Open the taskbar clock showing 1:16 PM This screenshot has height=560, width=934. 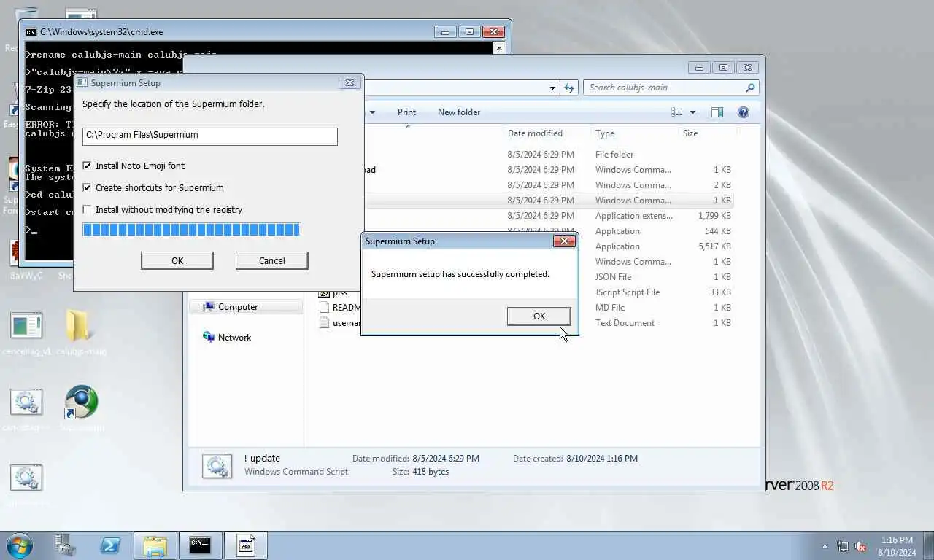point(898,546)
